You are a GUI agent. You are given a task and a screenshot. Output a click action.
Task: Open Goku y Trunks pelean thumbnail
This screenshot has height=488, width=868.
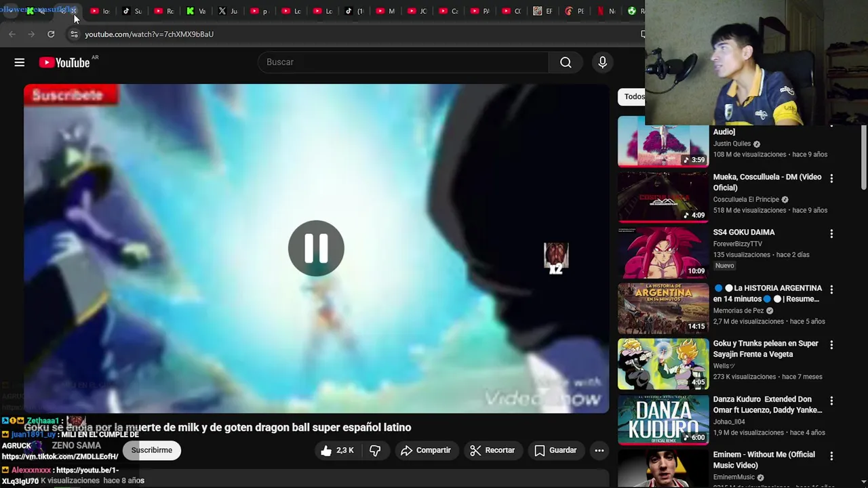[663, 363]
